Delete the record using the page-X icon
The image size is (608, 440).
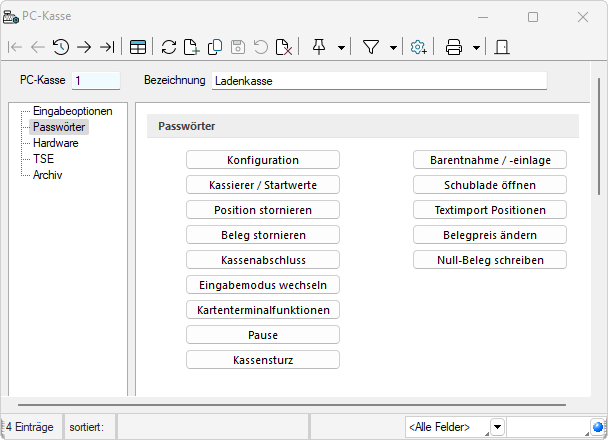tap(284, 47)
